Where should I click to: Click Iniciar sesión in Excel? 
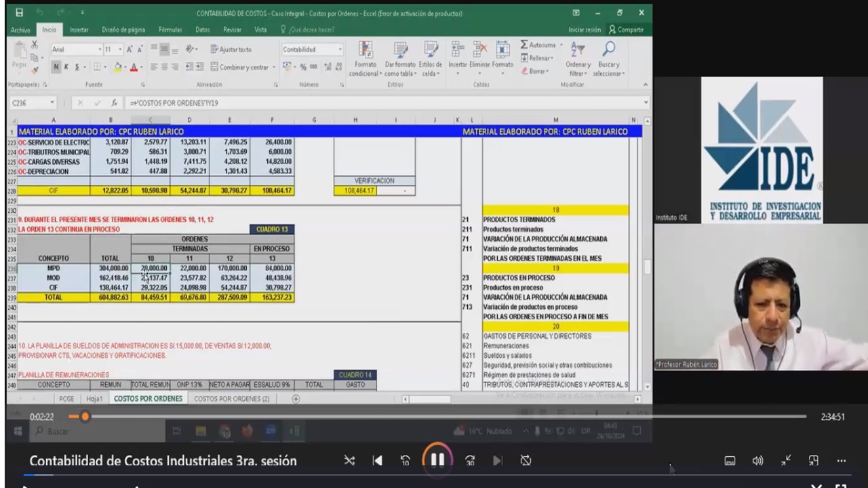(x=584, y=30)
